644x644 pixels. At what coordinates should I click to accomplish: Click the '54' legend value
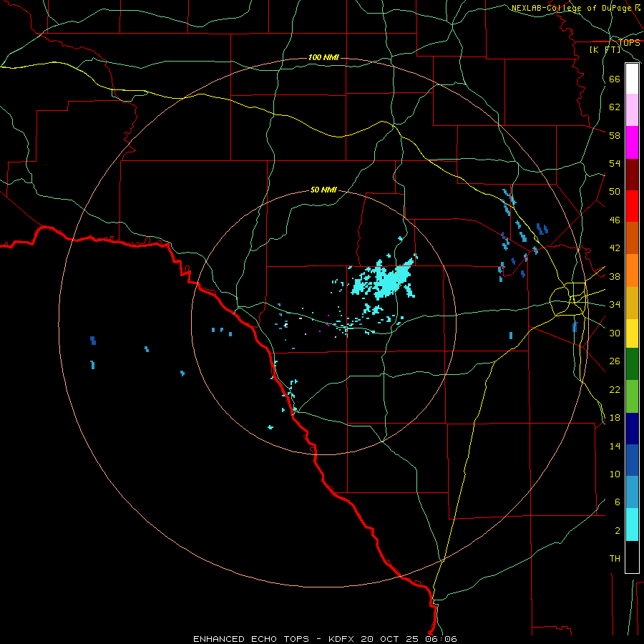click(615, 163)
